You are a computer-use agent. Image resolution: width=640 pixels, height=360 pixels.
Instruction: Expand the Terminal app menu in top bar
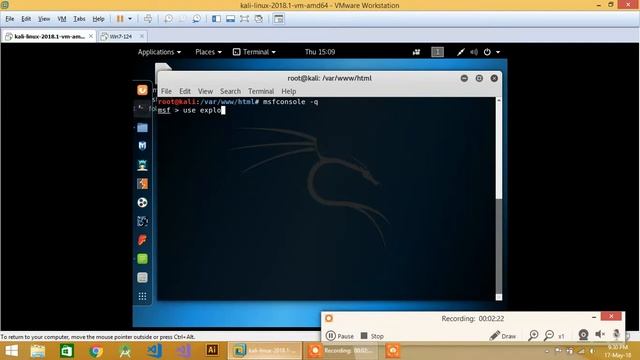pos(254,52)
